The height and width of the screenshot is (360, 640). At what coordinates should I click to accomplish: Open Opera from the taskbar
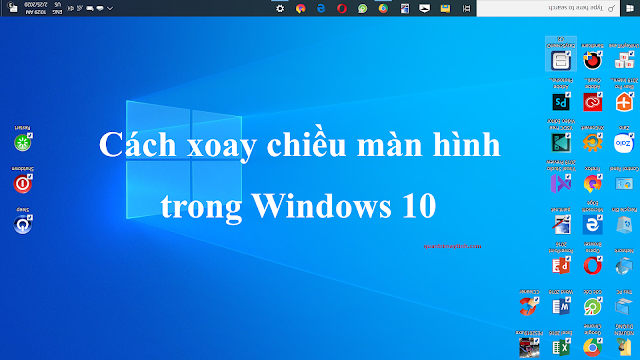point(342,8)
